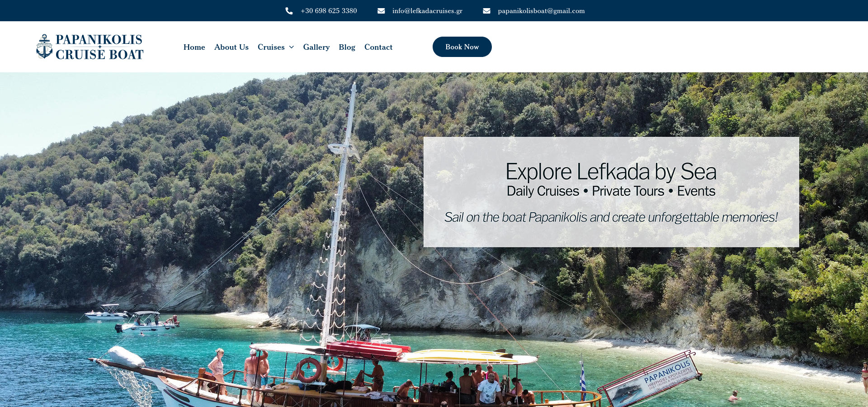Go to the Home menu item
Viewport: 868px width, 407px height.
[x=194, y=47]
